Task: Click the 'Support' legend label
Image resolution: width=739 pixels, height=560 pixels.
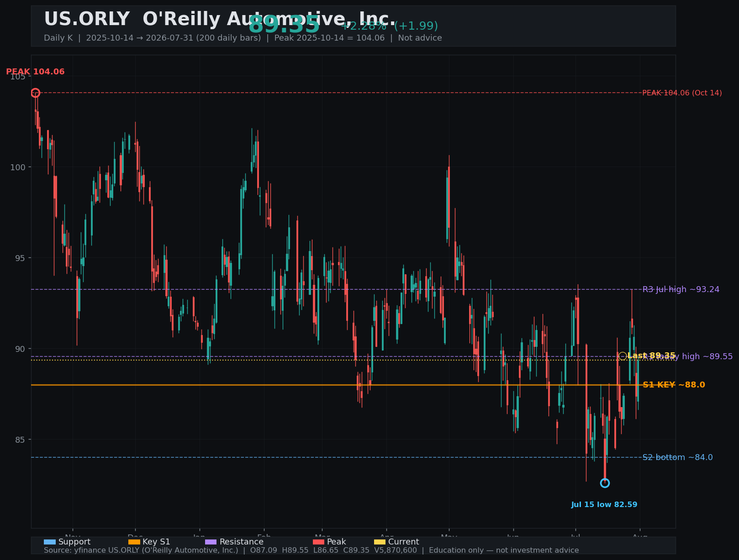Action: 74,542
